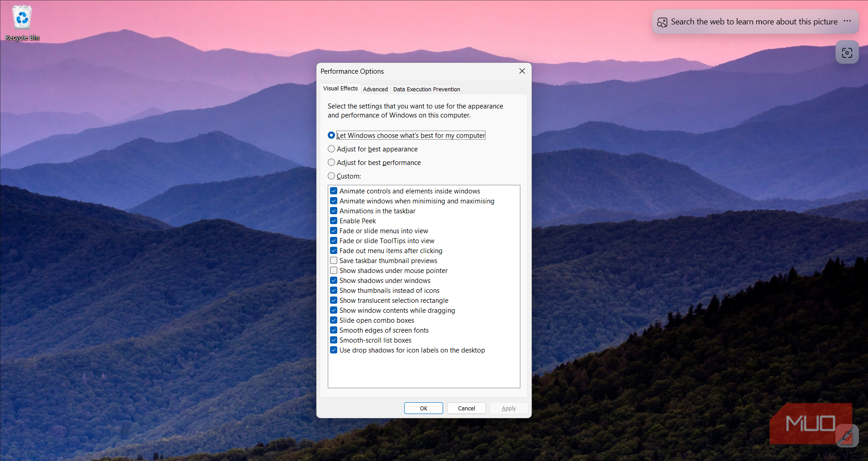The image size is (868, 461).
Task: Click the OK button
Action: click(423, 408)
